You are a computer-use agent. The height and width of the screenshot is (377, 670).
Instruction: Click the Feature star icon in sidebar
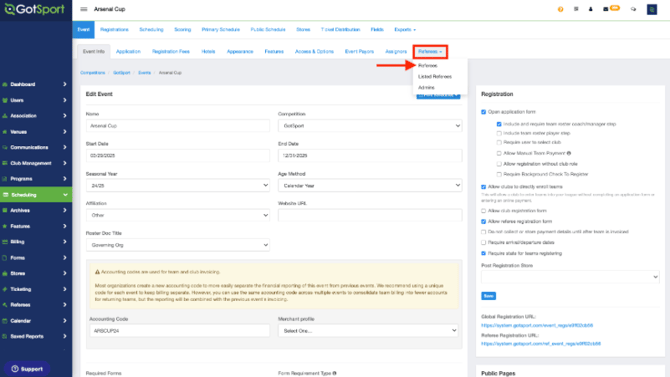pyautogui.click(x=5, y=226)
